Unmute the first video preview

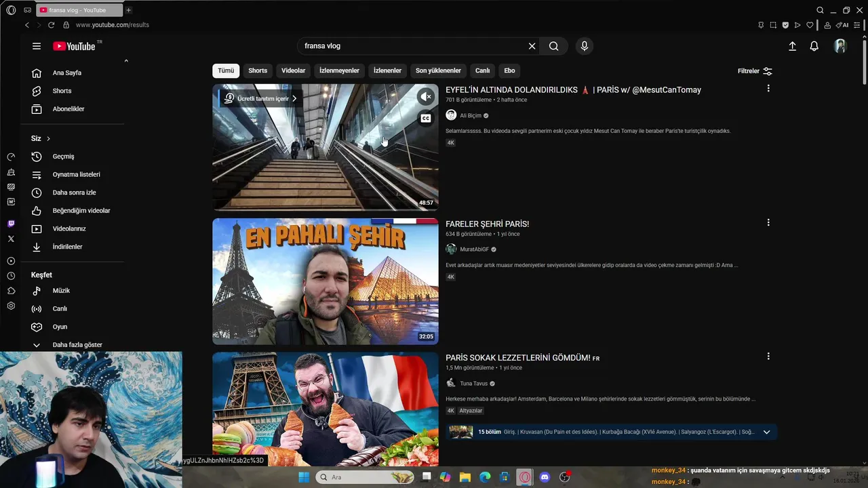coord(426,97)
